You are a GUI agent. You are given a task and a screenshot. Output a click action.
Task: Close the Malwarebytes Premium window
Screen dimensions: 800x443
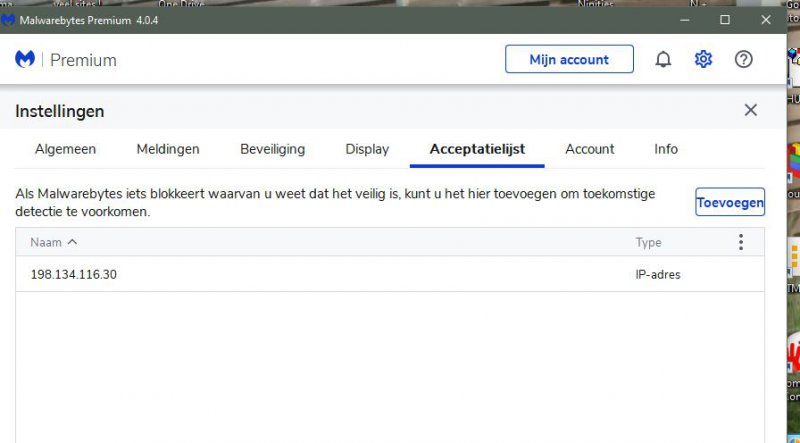[x=766, y=20]
